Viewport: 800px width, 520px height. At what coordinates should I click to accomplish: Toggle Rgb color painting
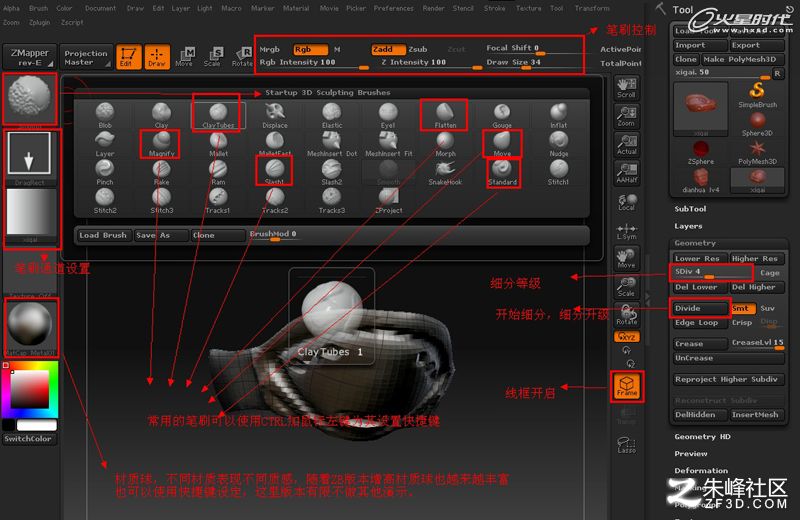(x=311, y=49)
